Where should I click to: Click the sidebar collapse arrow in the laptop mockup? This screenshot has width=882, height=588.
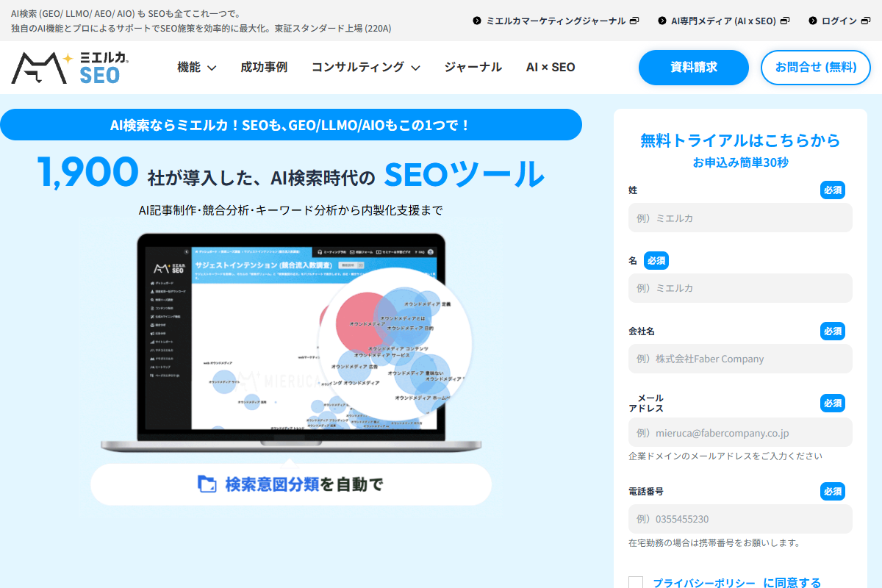[185, 252]
